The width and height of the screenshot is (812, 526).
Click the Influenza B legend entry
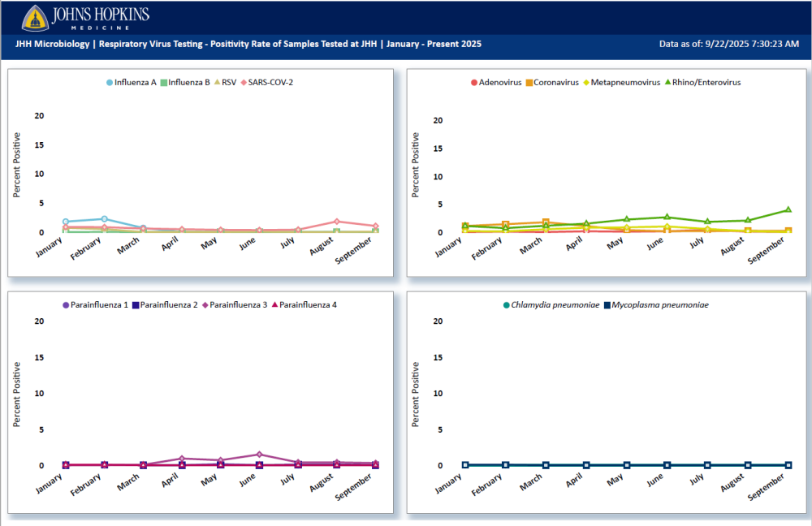pos(185,82)
